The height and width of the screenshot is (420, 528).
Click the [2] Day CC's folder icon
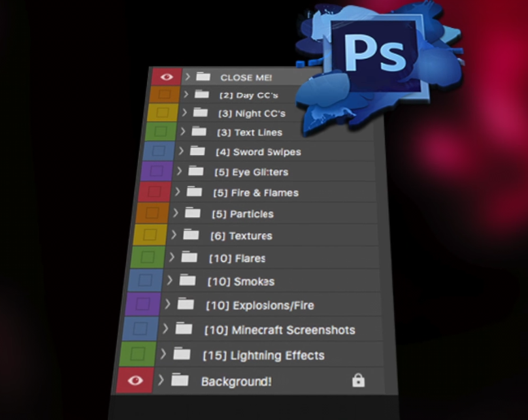202,94
